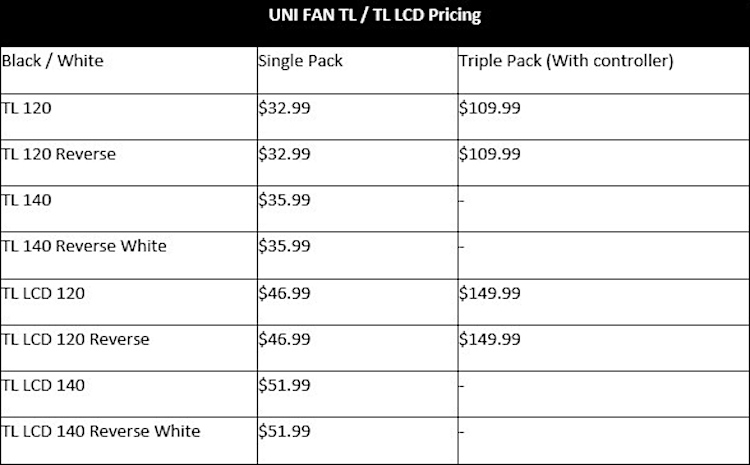Select the $51.99 price in the plain TL LCD 140 row
This screenshot has height=465, width=750.
(x=284, y=385)
